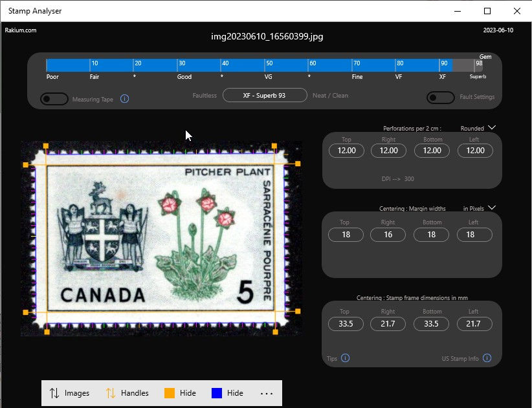The width and height of the screenshot is (532, 408).
Task: Click the Perforations per 2 cm heading
Action: pyautogui.click(x=412, y=129)
